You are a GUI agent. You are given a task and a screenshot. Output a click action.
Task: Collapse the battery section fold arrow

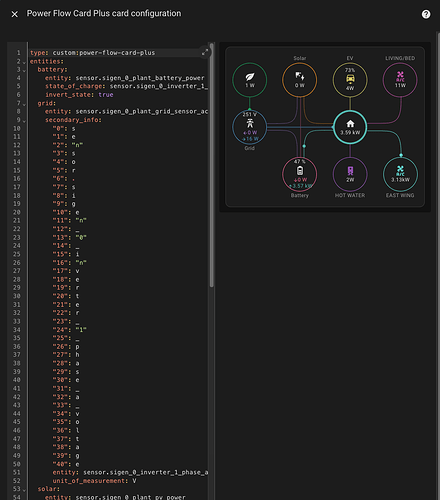pos(24,70)
